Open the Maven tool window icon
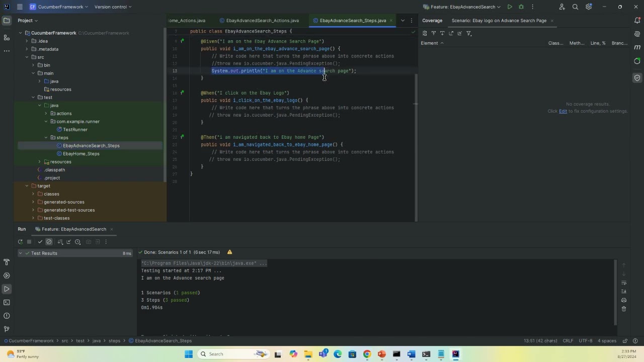Image resolution: width=644 pixels, height=362 pixels. (x=637, y=47)
